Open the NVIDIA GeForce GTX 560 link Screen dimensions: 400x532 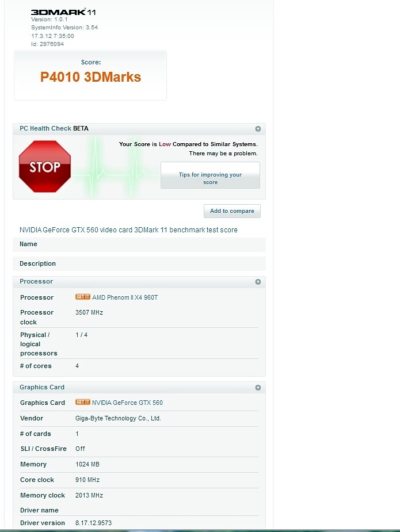point(127,403)
